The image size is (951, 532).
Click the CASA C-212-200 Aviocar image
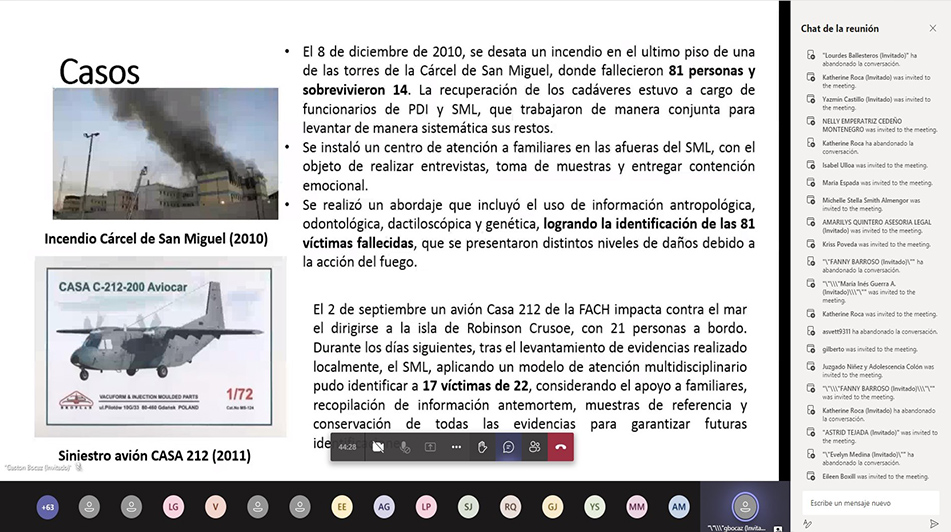(160, 346)
